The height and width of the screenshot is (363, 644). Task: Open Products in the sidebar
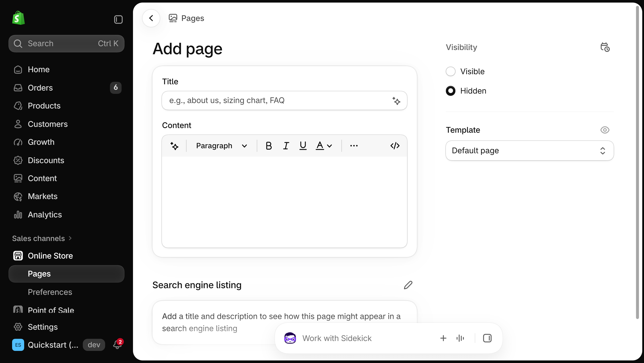pyautogui.click(x=66, y=106)
